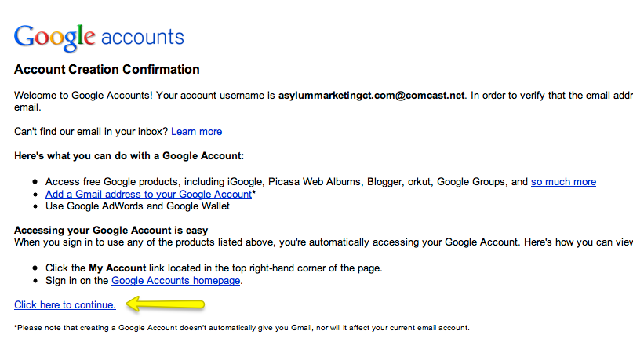Click "Sign in on the" bullet text
Screen dimensions: 633x364
pyautogui.click(x=78, y=280)
